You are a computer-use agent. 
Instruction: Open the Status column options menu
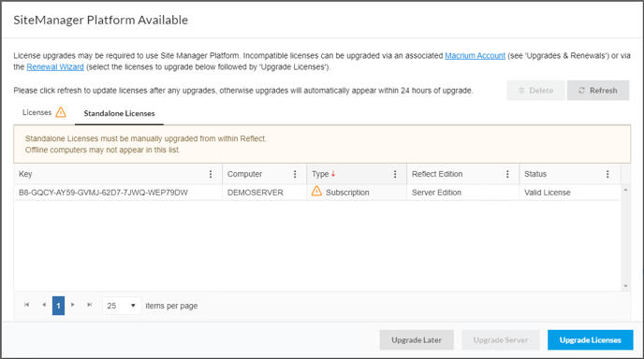(607, 174)
